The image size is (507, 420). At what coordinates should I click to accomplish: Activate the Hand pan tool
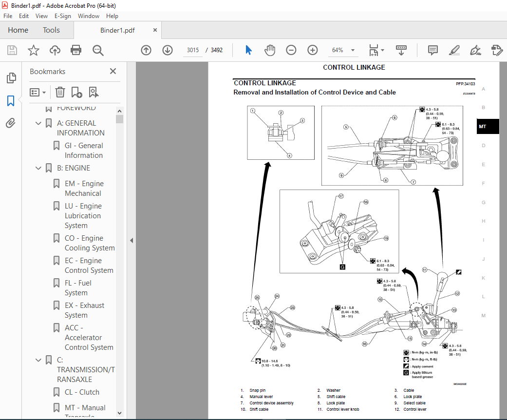tap(270, 50)
